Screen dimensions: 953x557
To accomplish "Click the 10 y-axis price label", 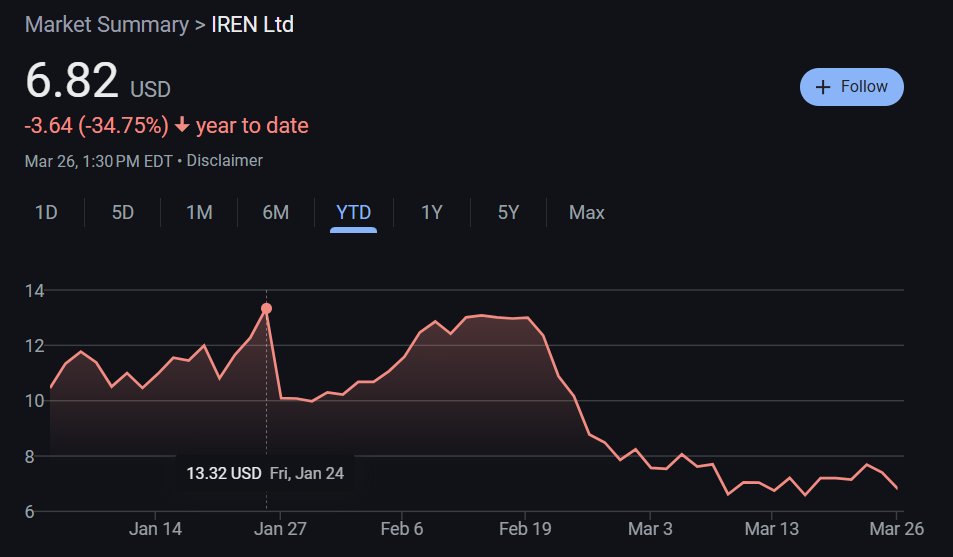I will [x=35, y=401].
